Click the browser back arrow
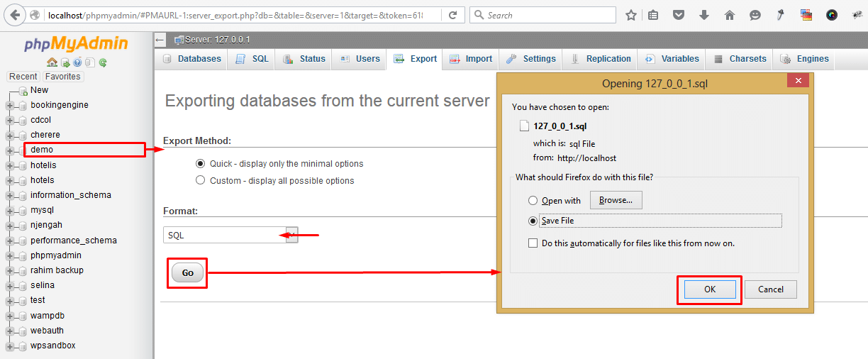This screenshot has height=359, width=868. pos(15,15)
